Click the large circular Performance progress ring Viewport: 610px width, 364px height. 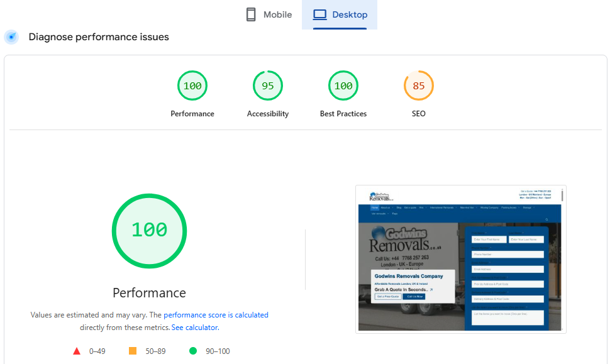149,231
